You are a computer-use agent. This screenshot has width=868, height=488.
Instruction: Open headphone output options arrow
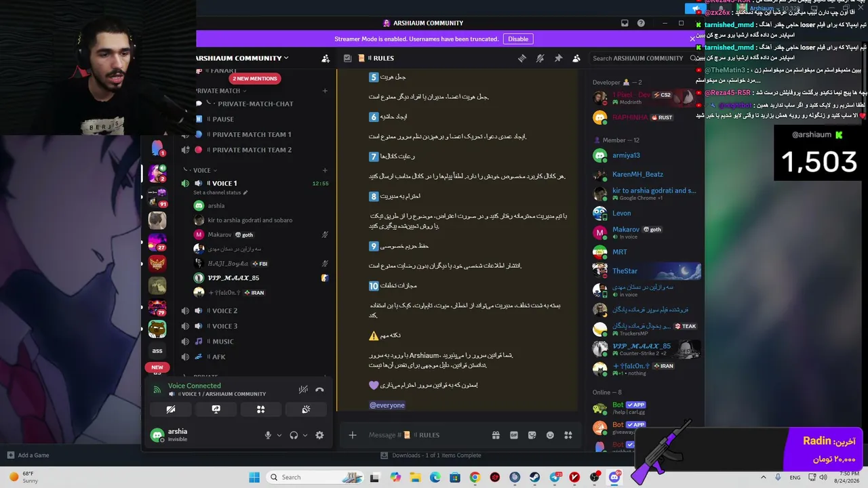(x=305, y=435)
